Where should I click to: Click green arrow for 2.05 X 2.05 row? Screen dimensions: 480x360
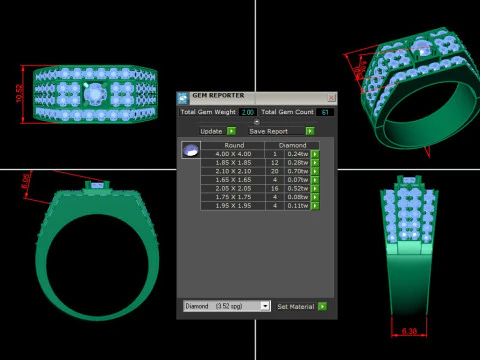pyautogui.click(x=315, y=189)
